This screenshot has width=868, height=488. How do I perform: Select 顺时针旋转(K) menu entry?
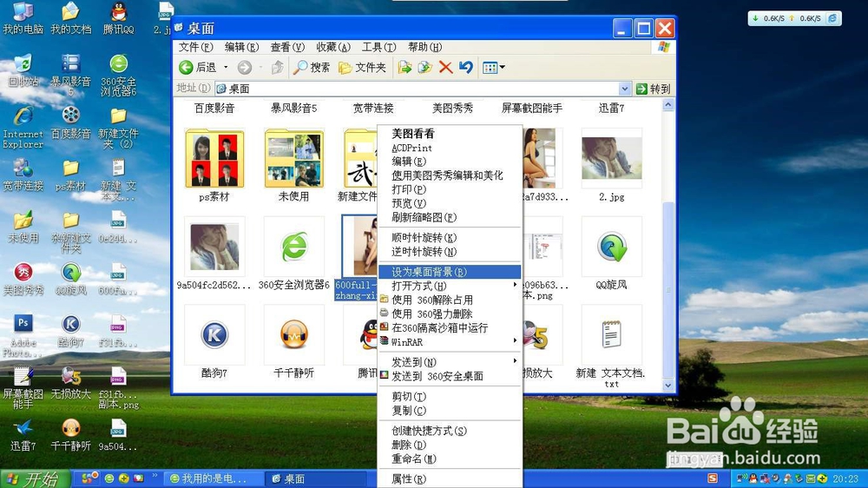point(450,238)
